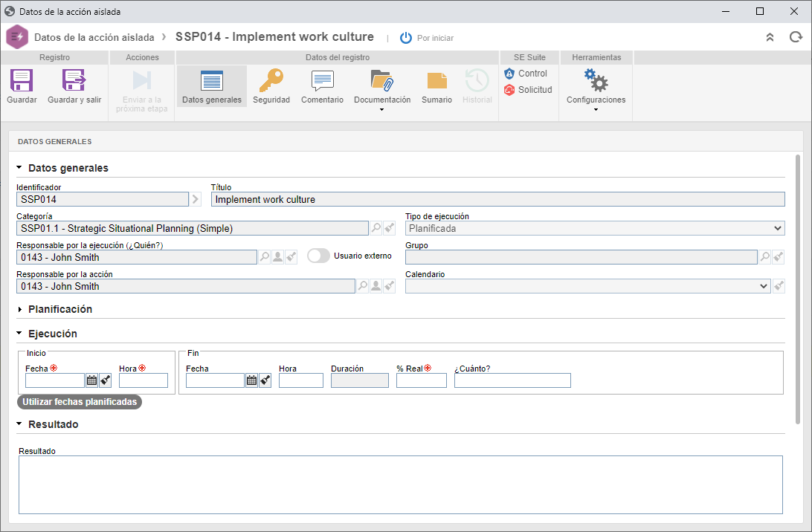812x532 pixels.
Task: Open Documentación dropdown arrow
Action: point(381,110)
